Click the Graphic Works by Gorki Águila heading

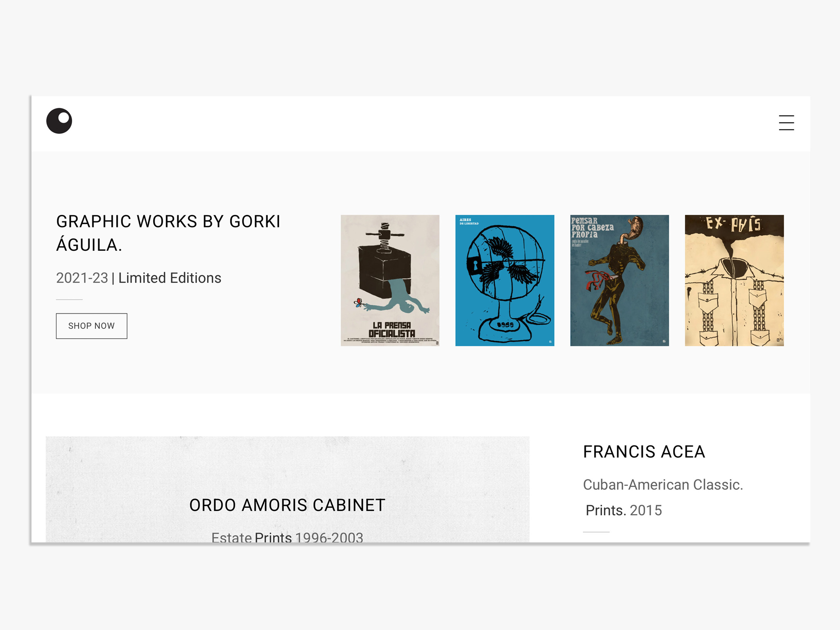tap(168, 233)
